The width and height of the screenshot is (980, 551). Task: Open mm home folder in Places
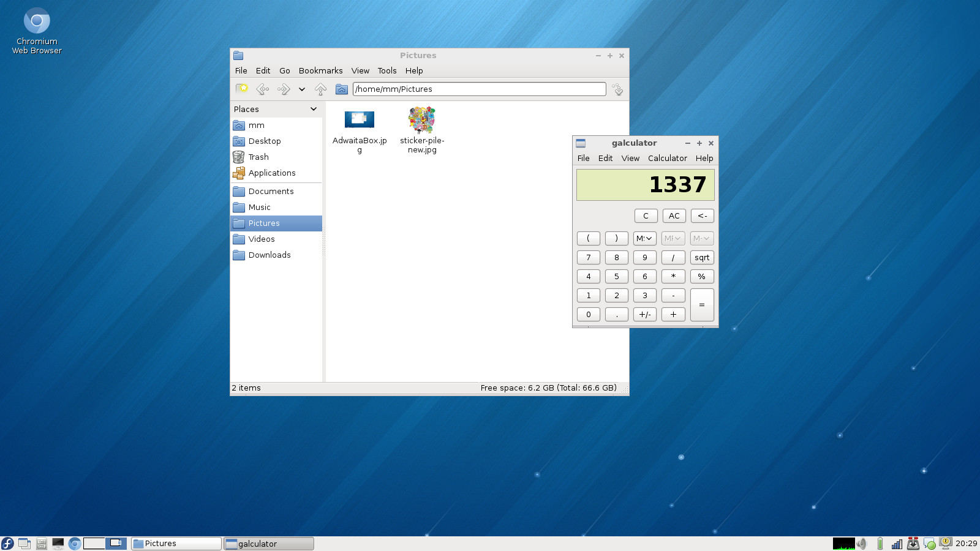(x=277, y=125)
